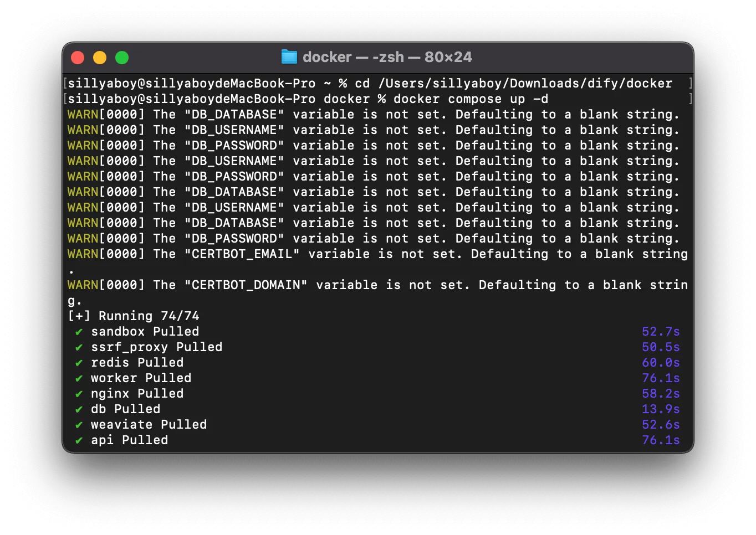This screenshot has width=756, height=535.
Task: Click the window title 'docker — -zsh — 80×24'
Action: 387,57
